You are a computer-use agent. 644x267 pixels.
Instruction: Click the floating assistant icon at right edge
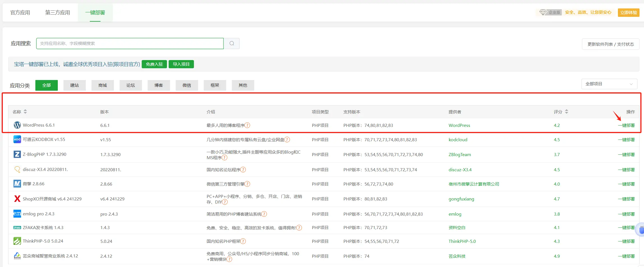[x=641, y=230]
